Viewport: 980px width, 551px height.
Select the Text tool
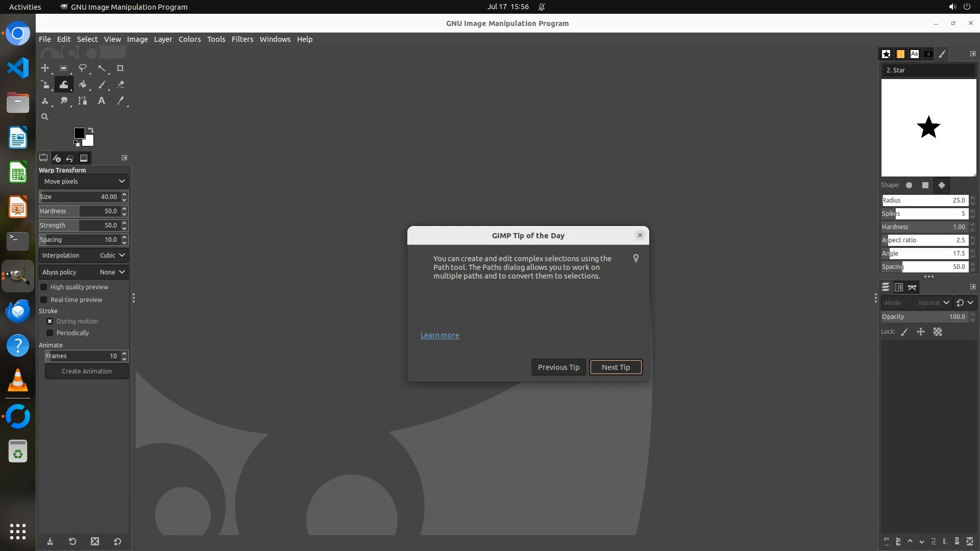tap(102, 101)
